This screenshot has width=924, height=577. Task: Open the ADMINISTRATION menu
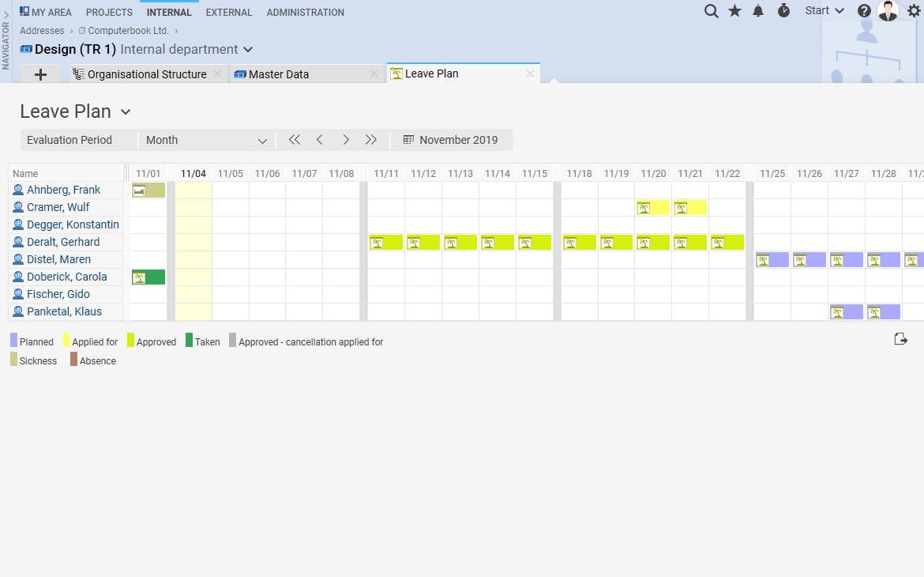[x=306, y=13]
